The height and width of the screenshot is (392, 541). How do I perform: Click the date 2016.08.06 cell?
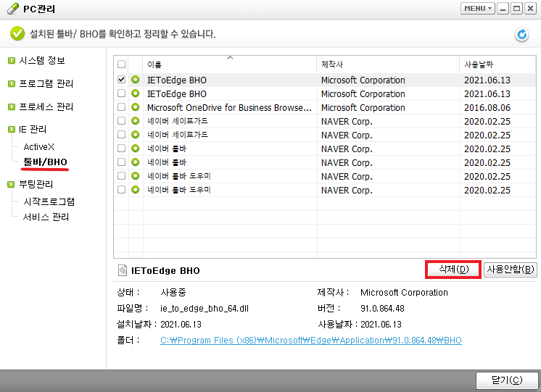[487, 107]
